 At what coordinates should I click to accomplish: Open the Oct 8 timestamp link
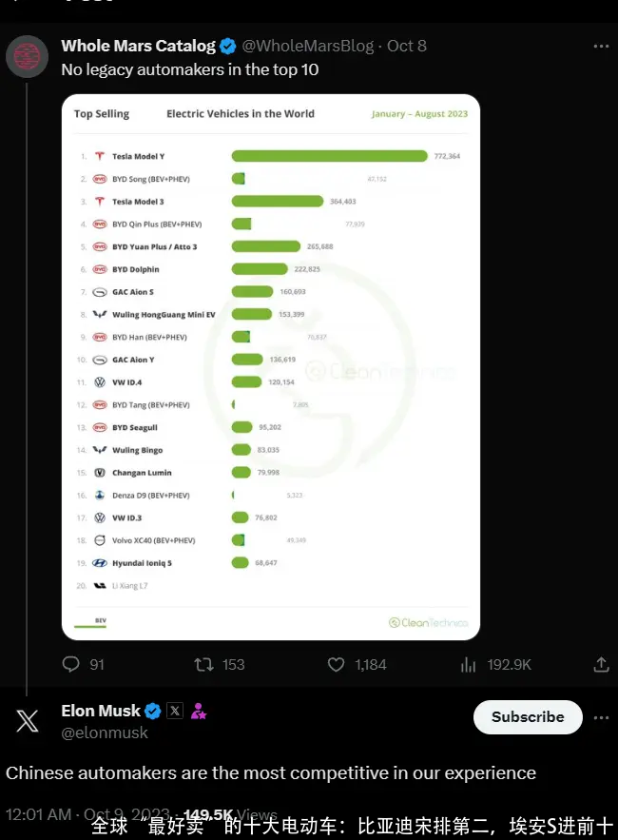click(405, 45)
